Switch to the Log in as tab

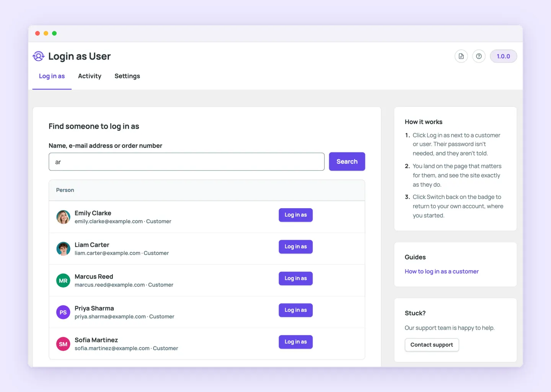pos(52,76)
